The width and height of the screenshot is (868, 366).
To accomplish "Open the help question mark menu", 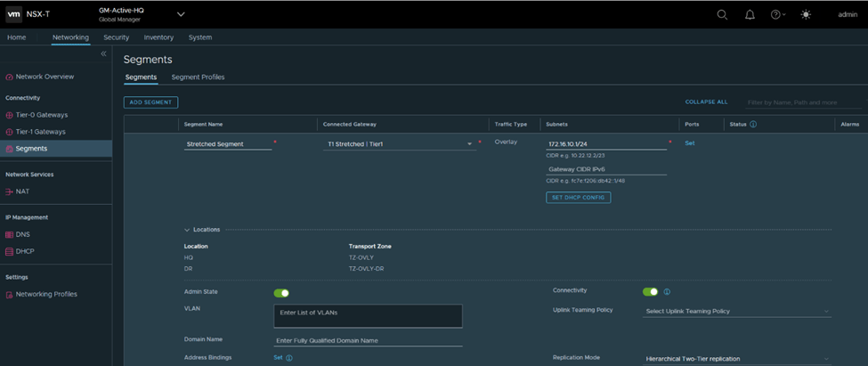I will 776,14.
